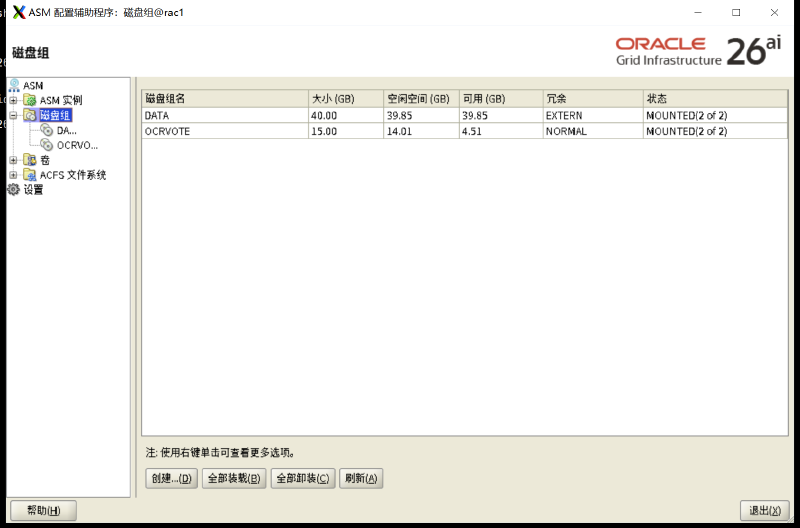800x528 pixels.
Task: Expand the 卷 tree node
Action: pos(14,160)
